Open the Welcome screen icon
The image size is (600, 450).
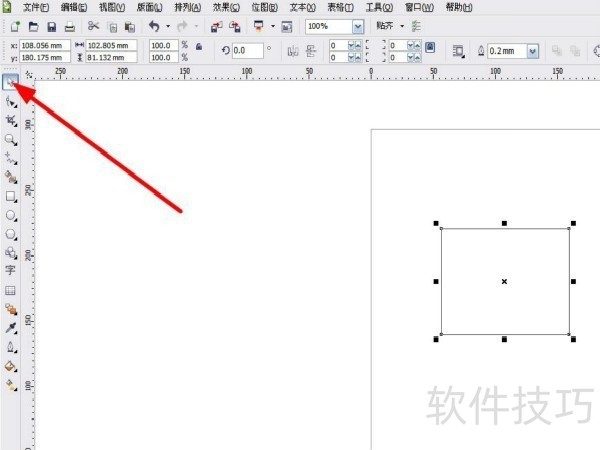pyautogui.click(x=287, y=26)
